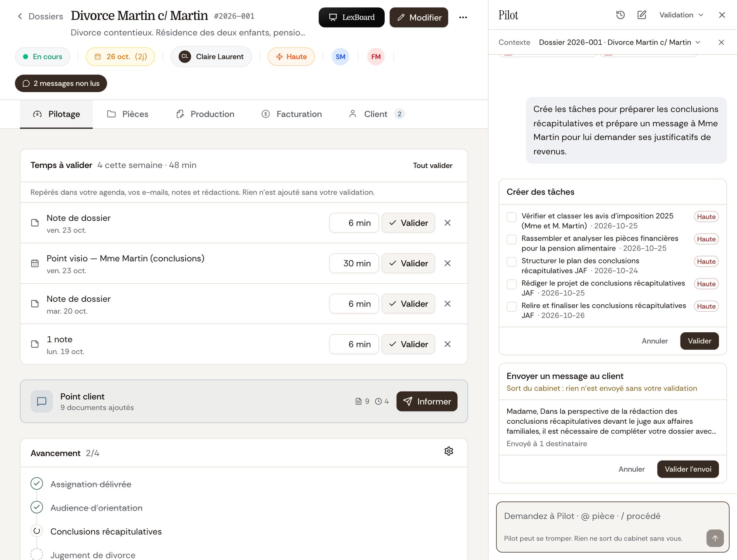This screenshot has height=560, width=737.
Task: Start a new Pilot conversation
Action: [x=642, y=15]
